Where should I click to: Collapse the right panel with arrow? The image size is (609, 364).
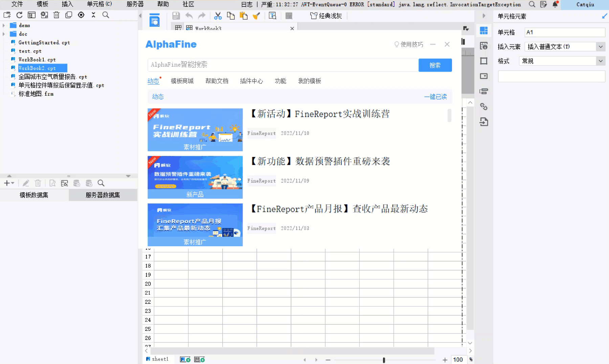click(484, 16)
